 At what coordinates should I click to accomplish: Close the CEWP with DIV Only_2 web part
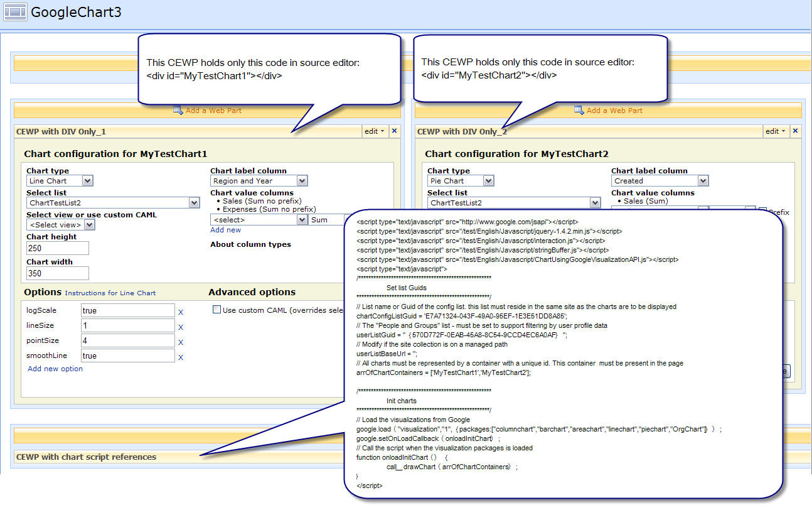tap(795, 131)
